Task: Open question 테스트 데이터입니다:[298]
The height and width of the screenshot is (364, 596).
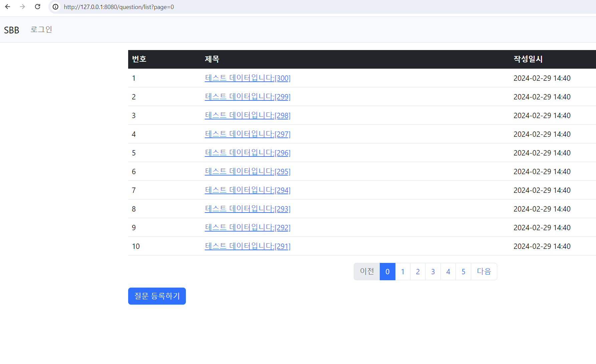Action: click(248, 115)
